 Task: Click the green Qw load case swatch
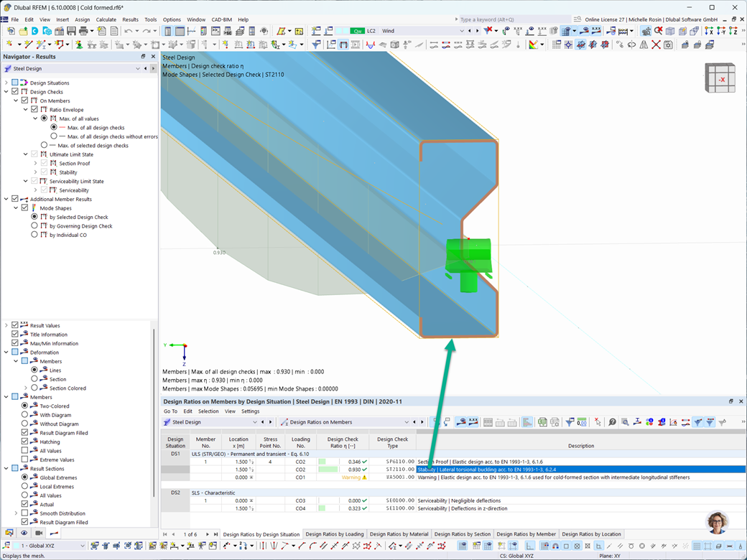[x=357, y=31]
